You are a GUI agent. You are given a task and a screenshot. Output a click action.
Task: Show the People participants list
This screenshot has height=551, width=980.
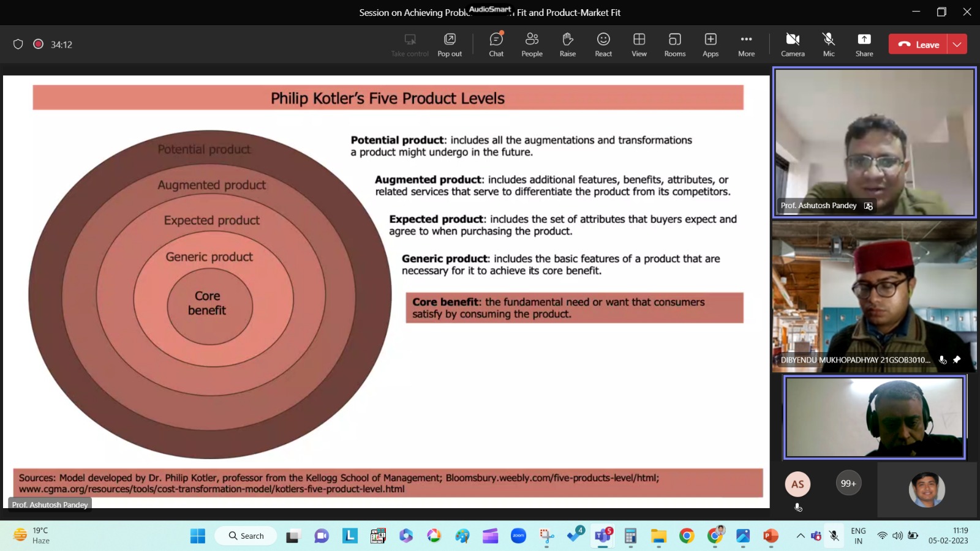532,45
